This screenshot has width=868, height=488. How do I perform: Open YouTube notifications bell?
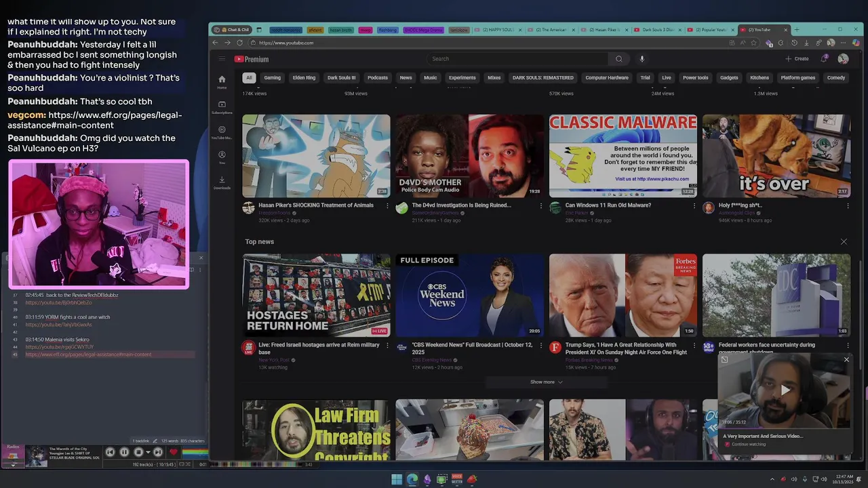click(824, 59)
